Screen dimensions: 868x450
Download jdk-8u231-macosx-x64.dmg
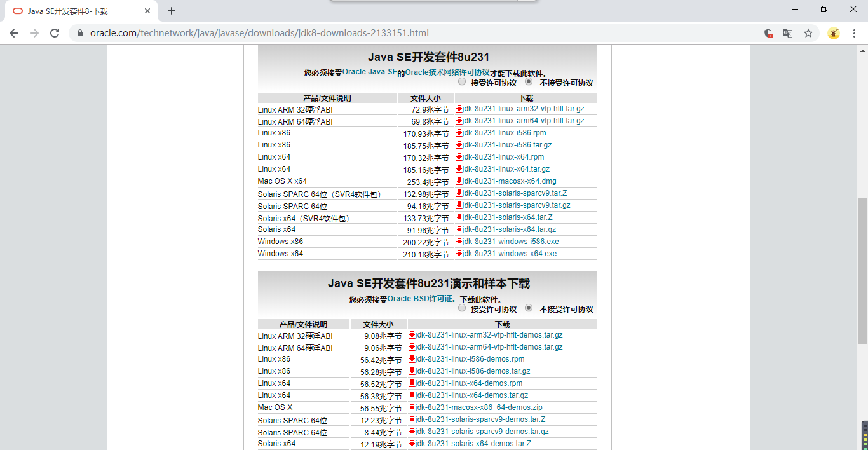pos(510,181)
